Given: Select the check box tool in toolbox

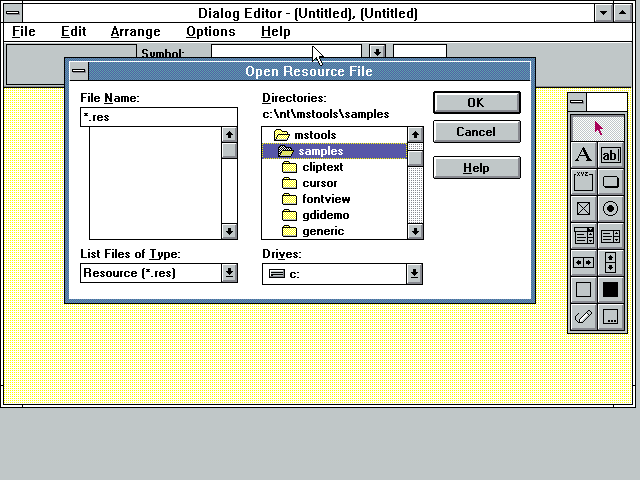Looking at the screenshot, I should click(584, 209).
